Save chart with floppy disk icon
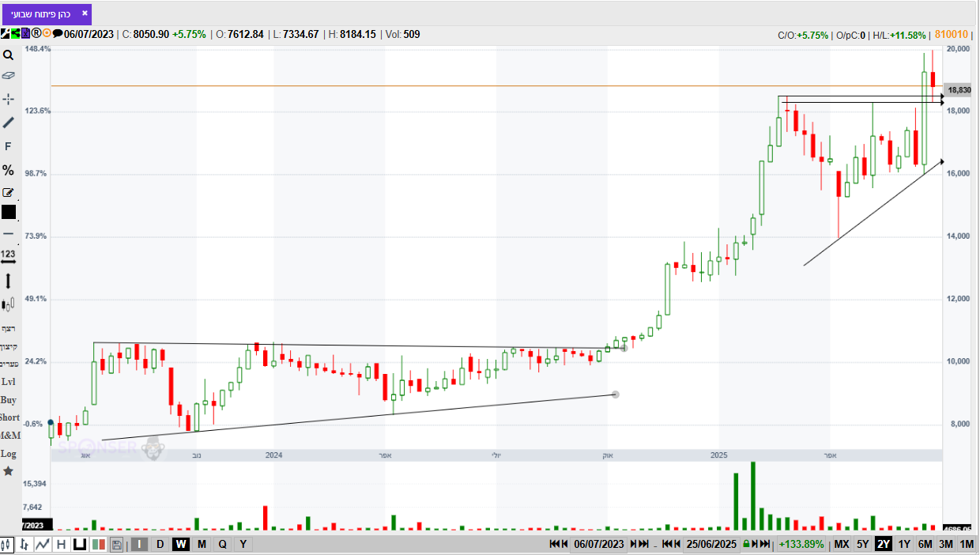 (117, 544)
